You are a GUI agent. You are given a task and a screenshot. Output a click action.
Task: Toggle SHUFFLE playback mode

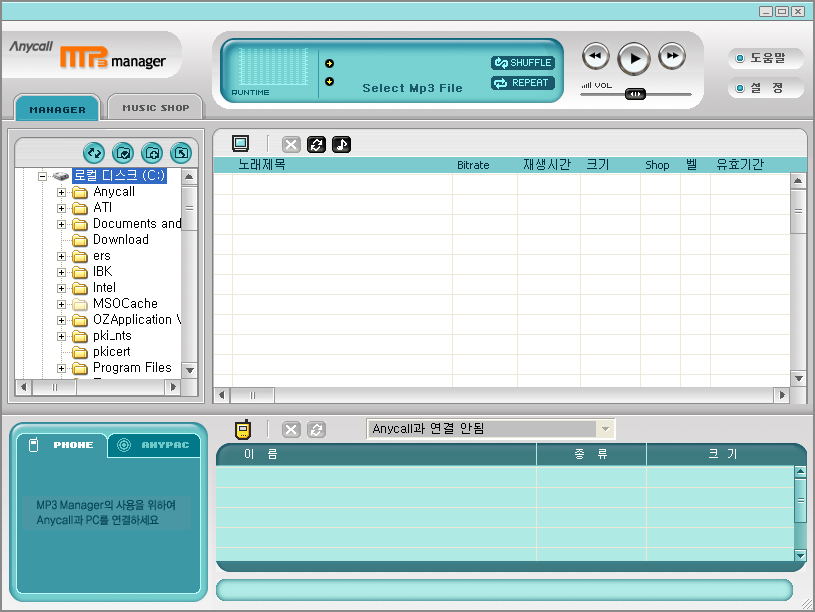(x=523, y=63)
